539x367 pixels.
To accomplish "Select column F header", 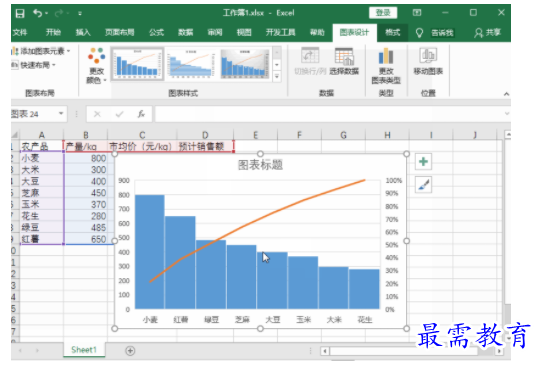I will [x=299, y=135].
